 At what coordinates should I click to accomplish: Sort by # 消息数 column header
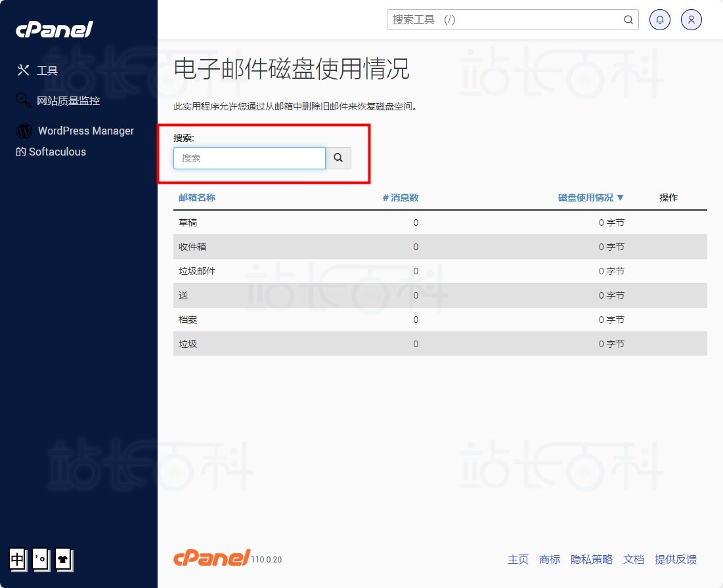(401, 198)
